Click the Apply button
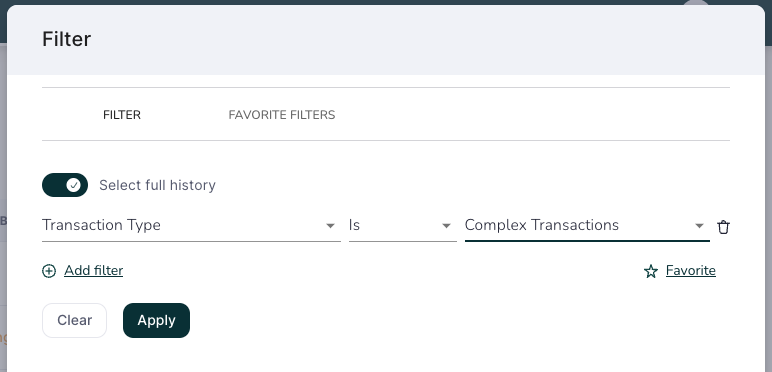Image resolution: width=772 pixels, height=372 pixels. pyautogui.click(x=157, y=320)
